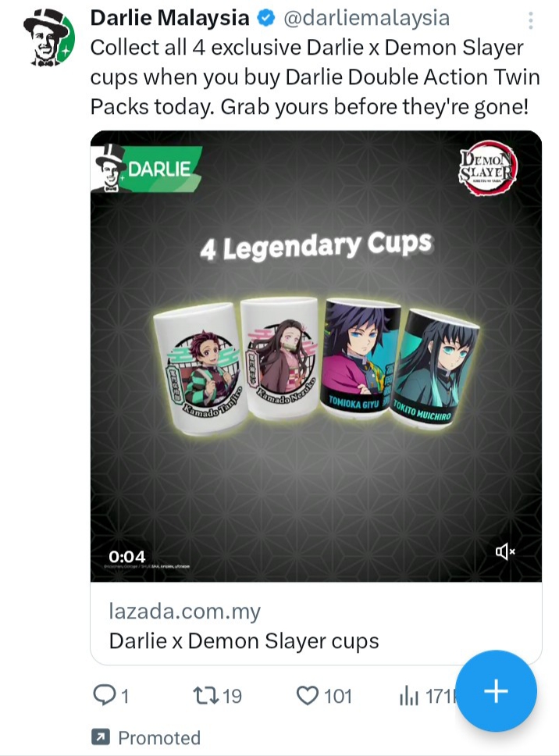Open the Darlie x Demon Slayer cups card title
The image size is (559, 756).
click(x=244, y=641)
